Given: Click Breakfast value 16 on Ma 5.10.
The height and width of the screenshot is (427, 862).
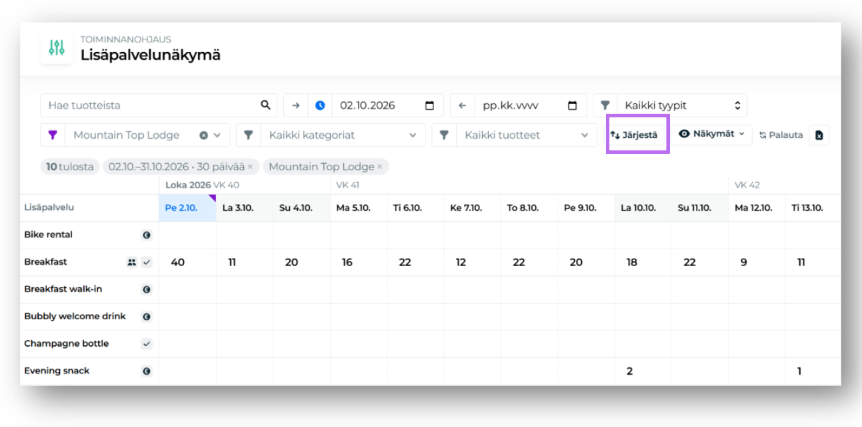Looking at the screenshot, I should [x=347, y=263].
